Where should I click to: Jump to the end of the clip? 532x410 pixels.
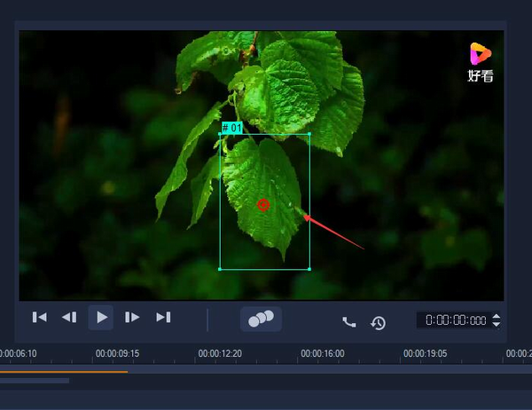coord(163,317)
